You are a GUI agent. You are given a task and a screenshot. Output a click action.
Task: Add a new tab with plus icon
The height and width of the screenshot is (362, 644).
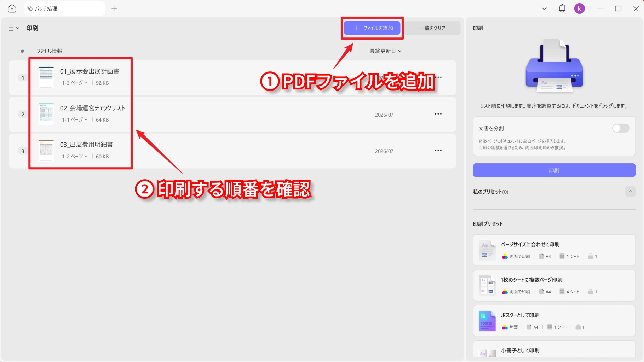tap(114, 8)
